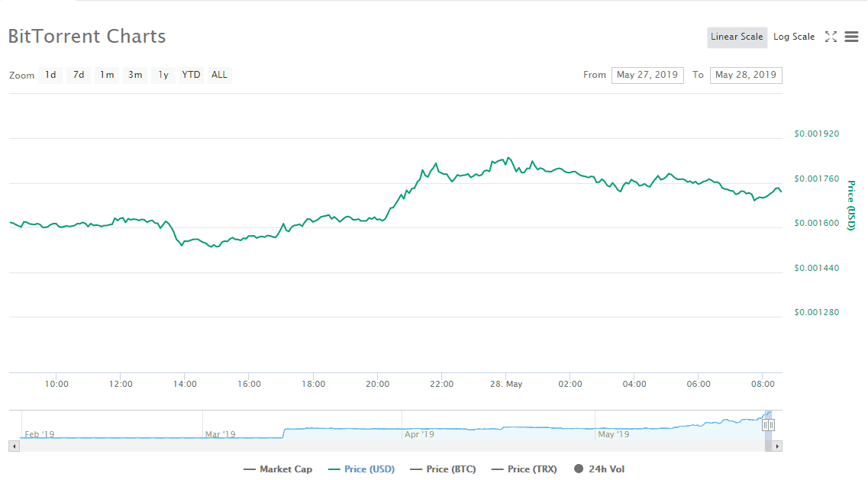The width and height of the screenshot is (868, 480).
Task: Click the May '19 navigator label
Action: pyautogui.click(x=613, y=435)
